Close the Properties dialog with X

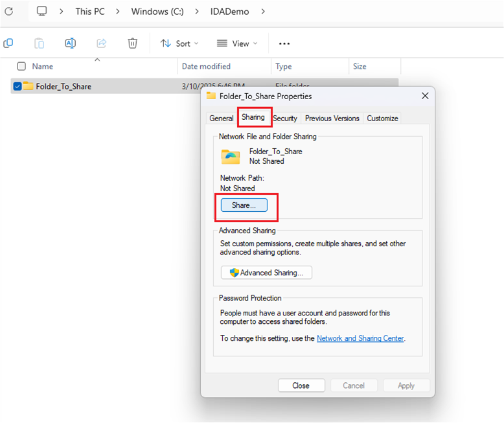click(425, 96)
